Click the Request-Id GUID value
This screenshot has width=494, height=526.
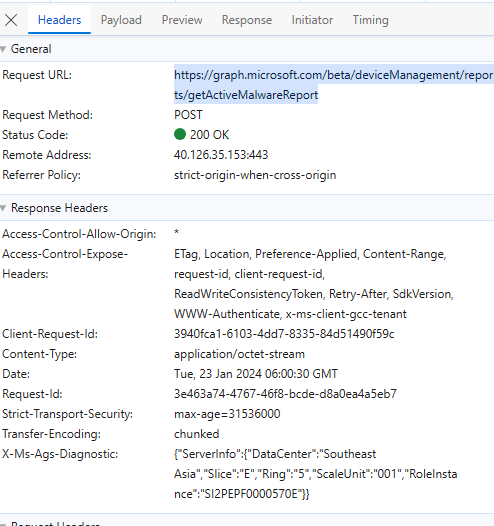285,394
